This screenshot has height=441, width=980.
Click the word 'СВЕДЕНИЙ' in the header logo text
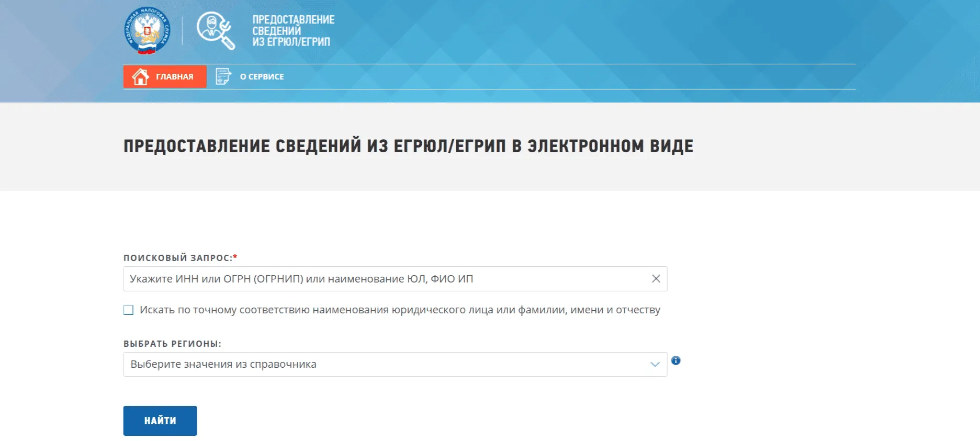coord(276,31)
